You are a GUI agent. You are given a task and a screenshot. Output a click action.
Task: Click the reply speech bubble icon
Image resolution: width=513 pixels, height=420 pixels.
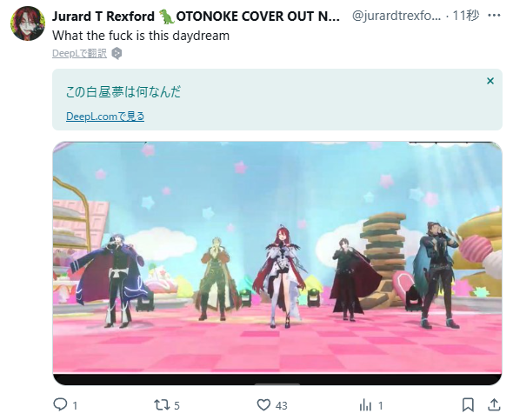[60, 404]
